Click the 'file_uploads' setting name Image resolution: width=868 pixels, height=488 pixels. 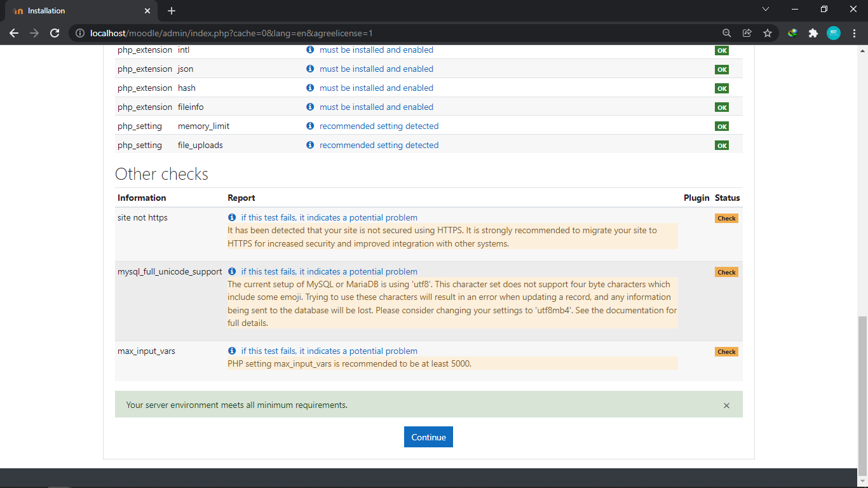click(x=200, y=145)
